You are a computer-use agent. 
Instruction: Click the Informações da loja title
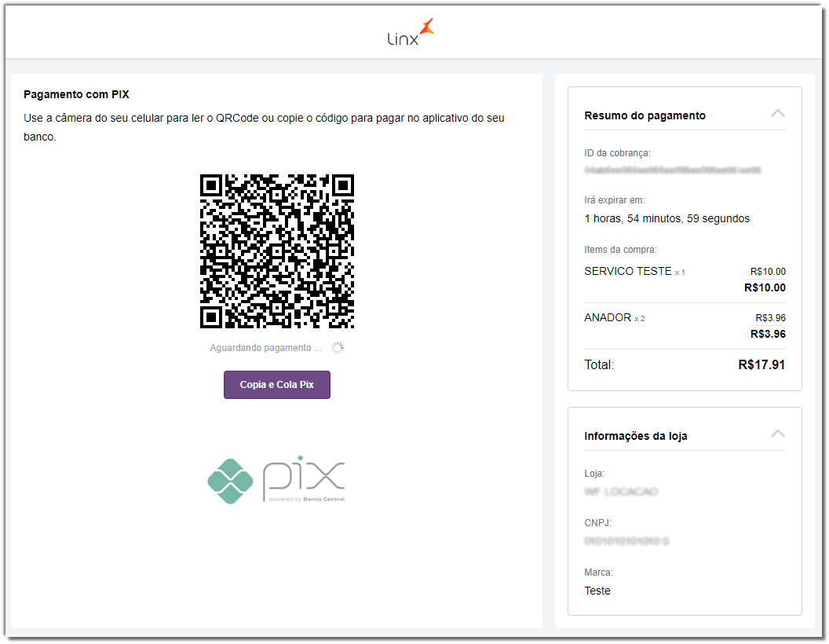(636, 436)
